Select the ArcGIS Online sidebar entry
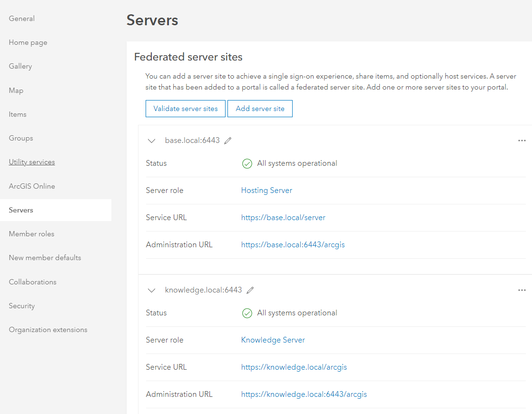 [x=31, y=186]
